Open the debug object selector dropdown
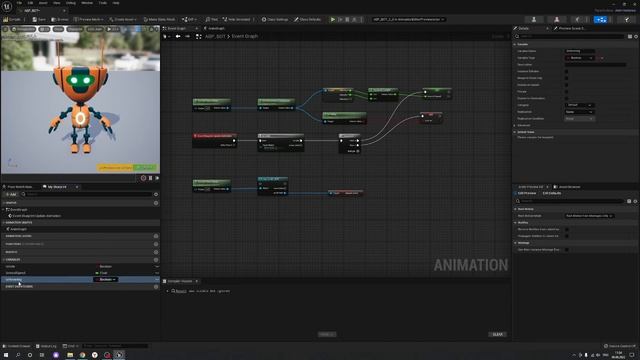640x360 pixels. [x=408, y=19]
